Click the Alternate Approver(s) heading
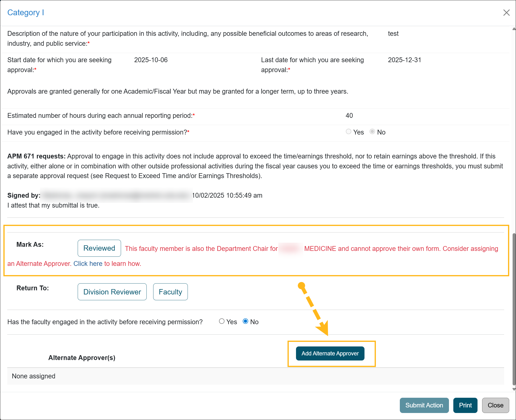 coord(82,358)
